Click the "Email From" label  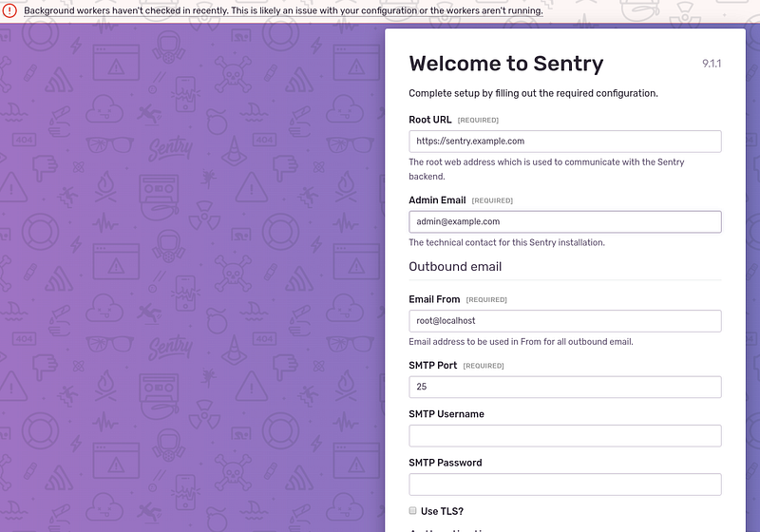[434, 299]
